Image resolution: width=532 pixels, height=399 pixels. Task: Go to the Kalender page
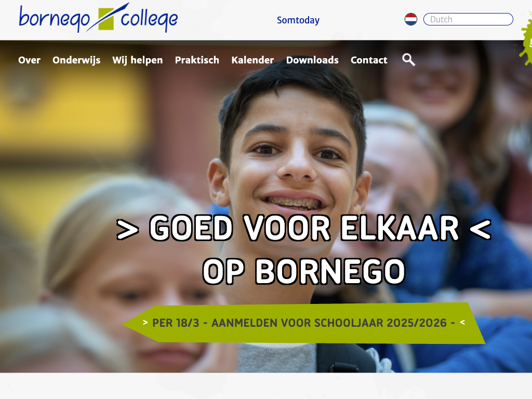[x=252, y=60]
